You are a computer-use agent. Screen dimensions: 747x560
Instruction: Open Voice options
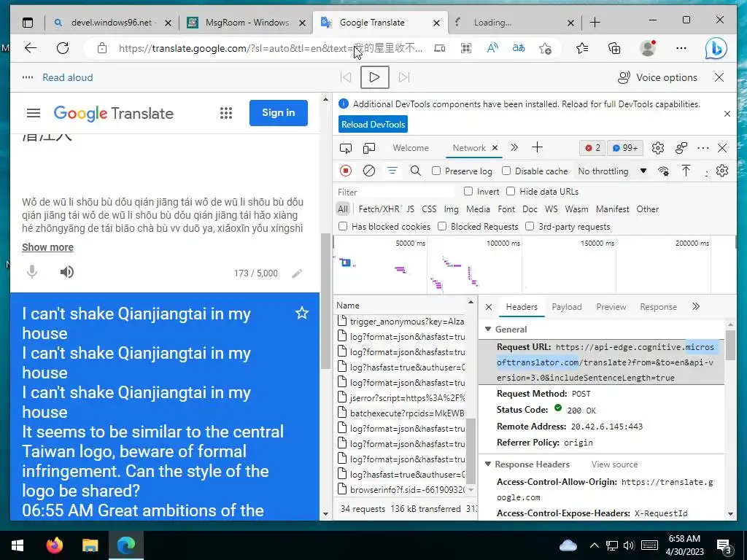[x=657, y=77]
